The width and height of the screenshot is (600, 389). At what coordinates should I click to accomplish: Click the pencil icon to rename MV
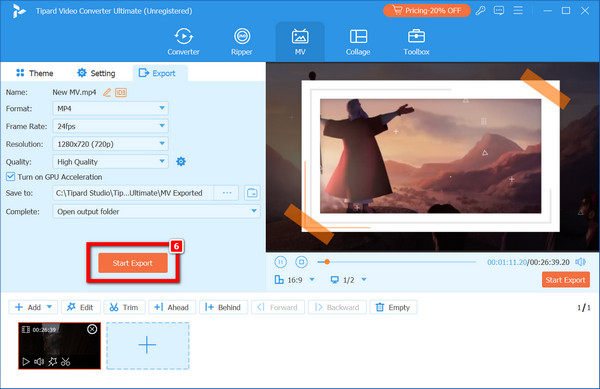pos(107,92)
